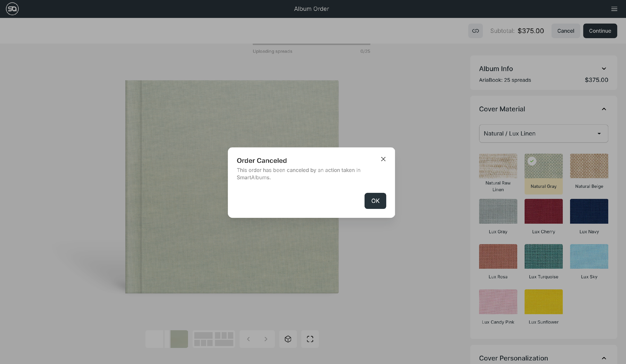
Task: Click the Cancel button
Action: 565,31
